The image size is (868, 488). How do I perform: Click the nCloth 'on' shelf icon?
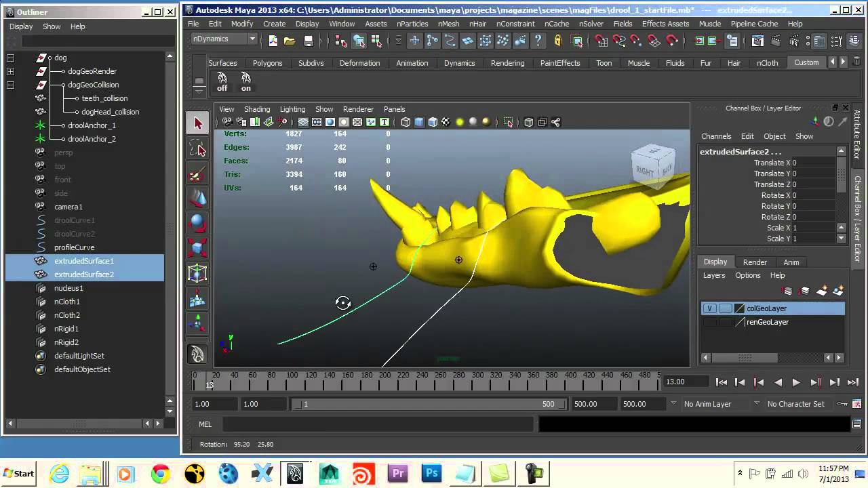pos(245,81)
